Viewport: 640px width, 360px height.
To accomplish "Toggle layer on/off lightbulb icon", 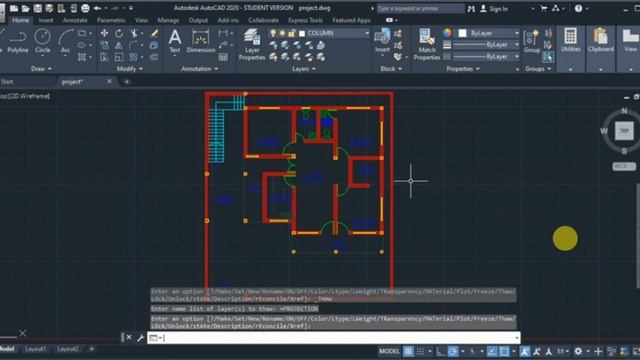I will point(273,33).
